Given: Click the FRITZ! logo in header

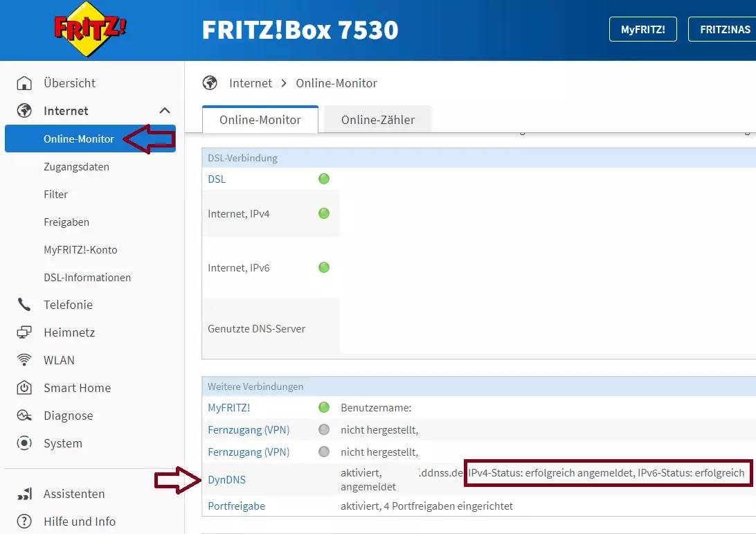Looking at the screenshot, I should click(x=91, y=30).
